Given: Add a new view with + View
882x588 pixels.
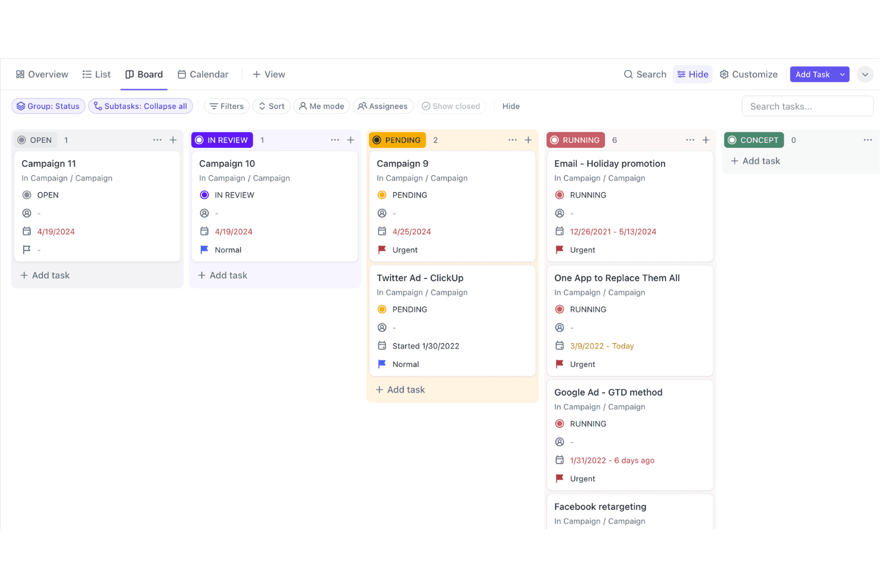Looking at the screenshot, I should 269,74.
